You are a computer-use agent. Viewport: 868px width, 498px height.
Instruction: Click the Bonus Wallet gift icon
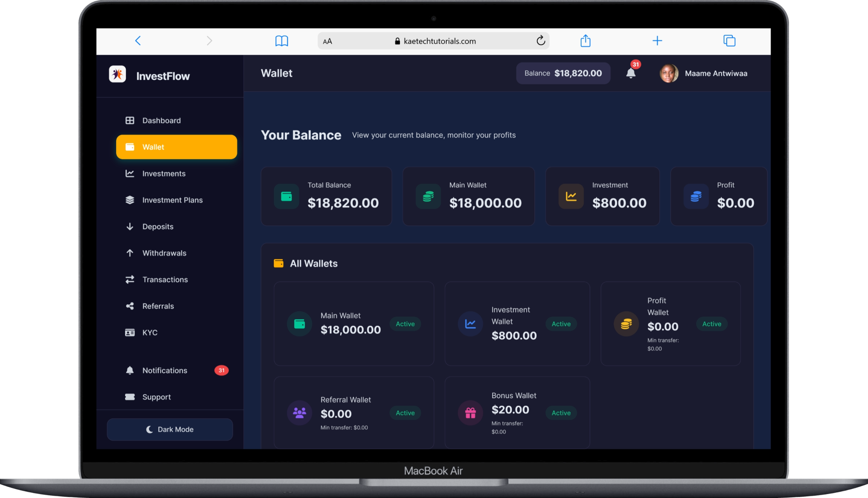tap(470, 413)
